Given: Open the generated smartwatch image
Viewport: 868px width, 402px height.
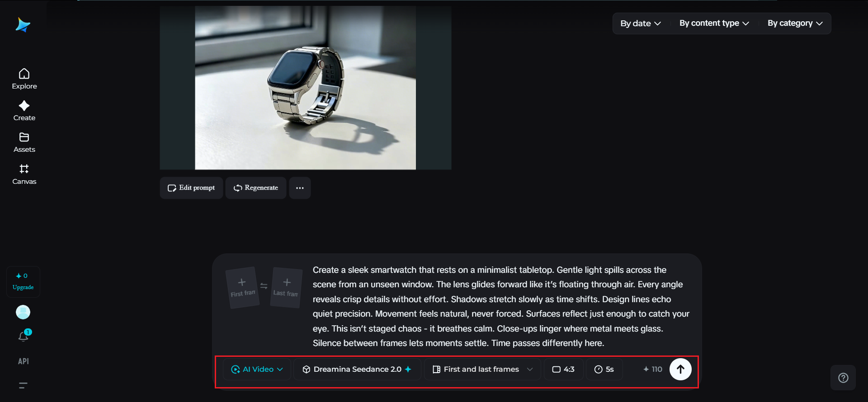Looking at the screenshot, I should pos(305,88).
